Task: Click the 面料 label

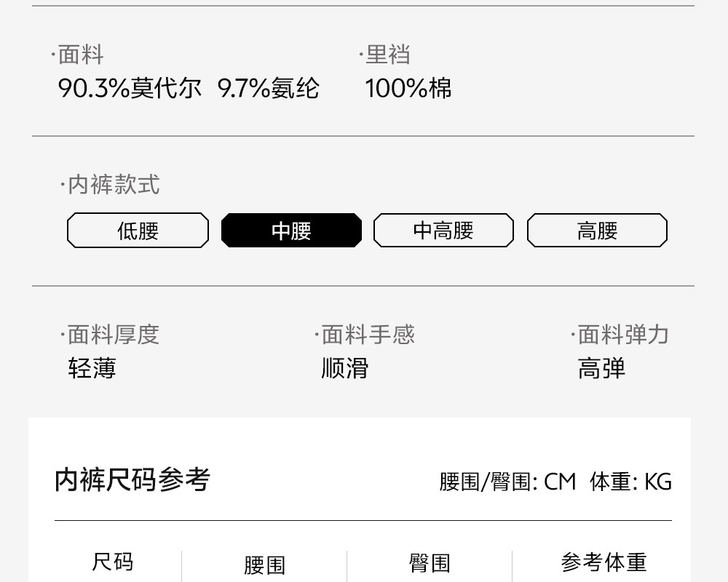Action: (x=80, y=55)
